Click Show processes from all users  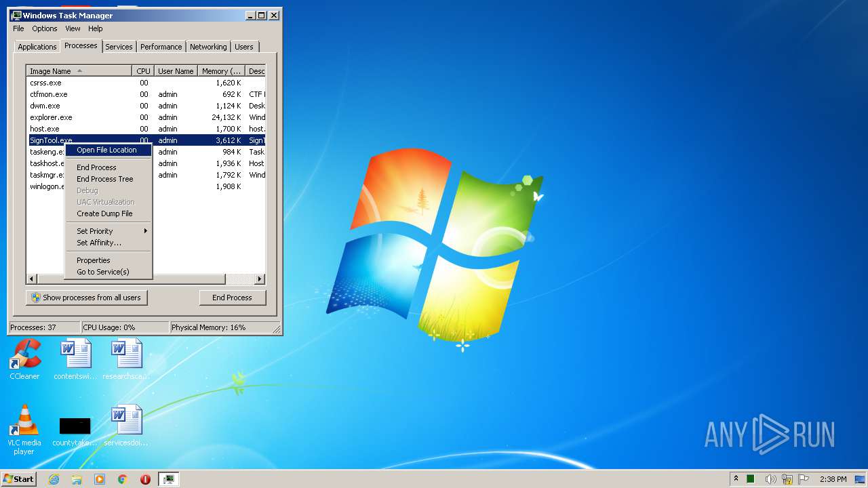click(x=87, y=298)
